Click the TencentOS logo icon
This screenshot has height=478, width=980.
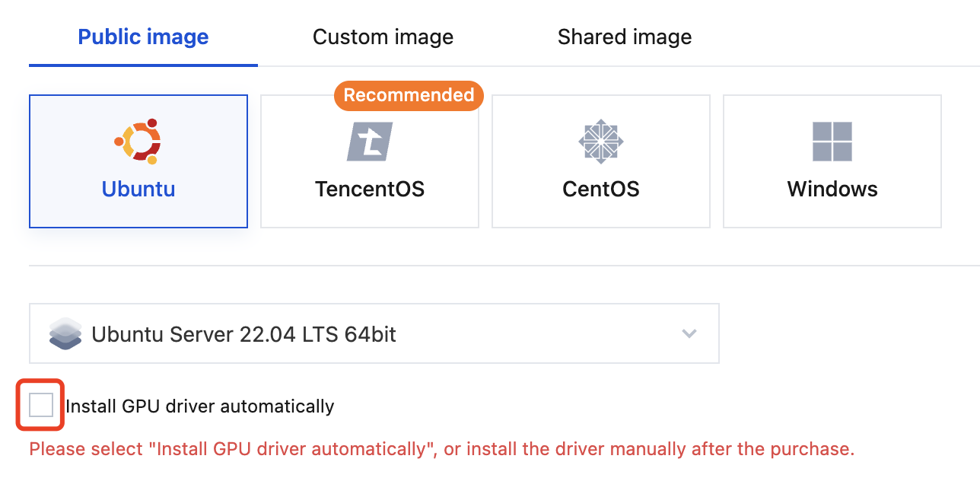pyautogui.click(x=370, y=142)
